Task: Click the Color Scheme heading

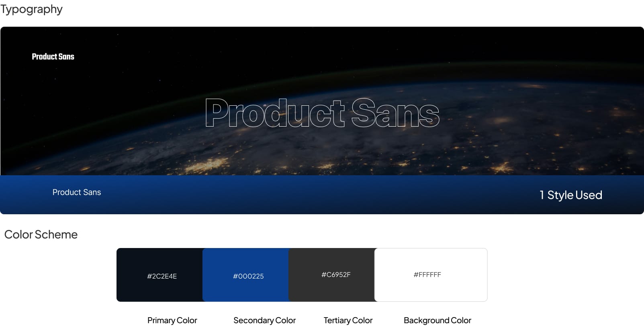Action: 41,234
